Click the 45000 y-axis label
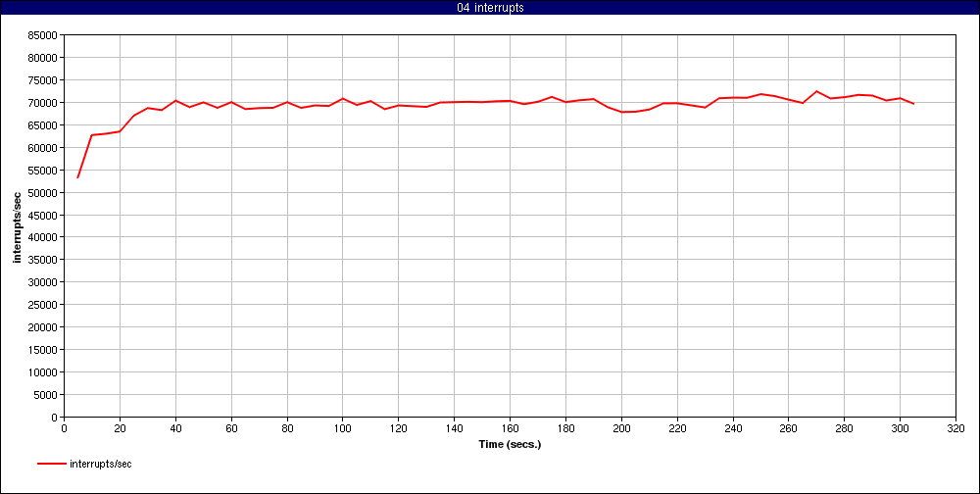The image size is (980, 494). 43,215
